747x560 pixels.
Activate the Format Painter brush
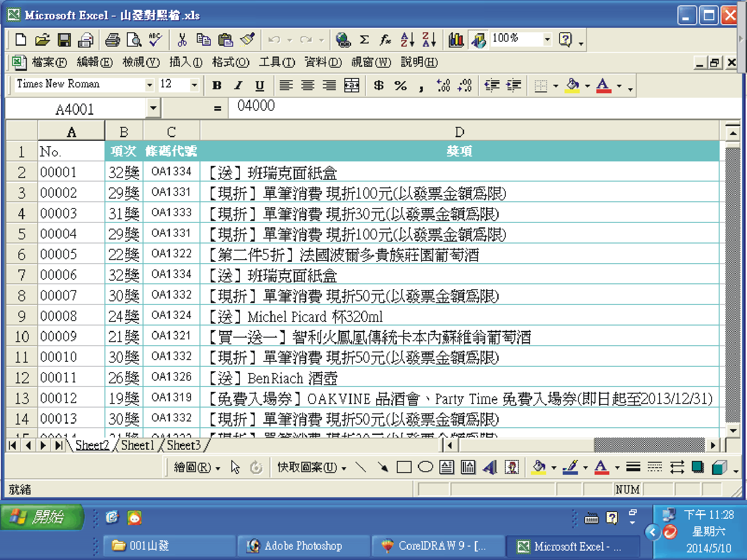(x=248, y=40)
